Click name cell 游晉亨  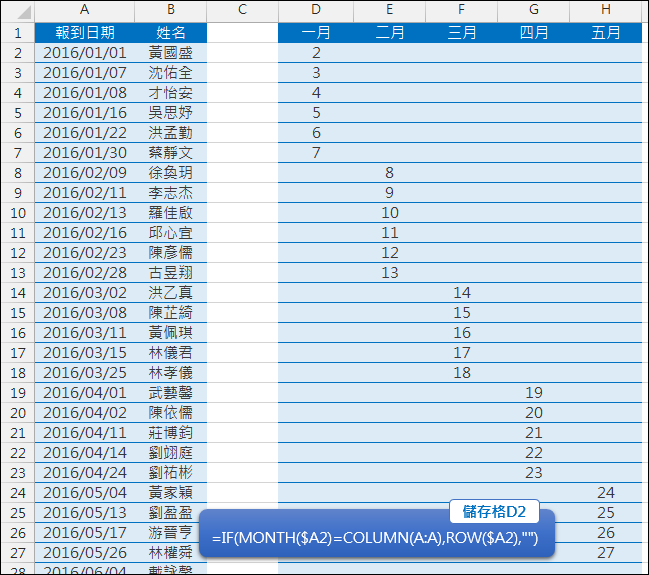pos(171,533)
